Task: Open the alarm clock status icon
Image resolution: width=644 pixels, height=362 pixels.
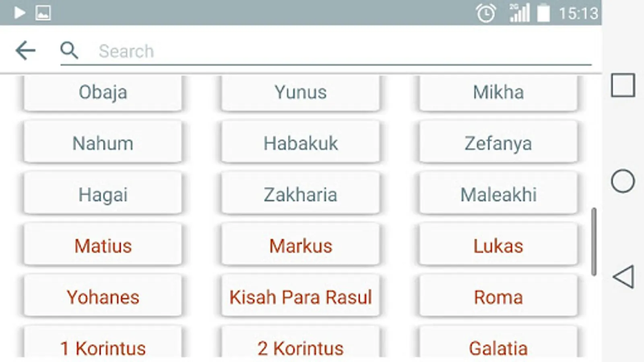Action: (486, 13)
